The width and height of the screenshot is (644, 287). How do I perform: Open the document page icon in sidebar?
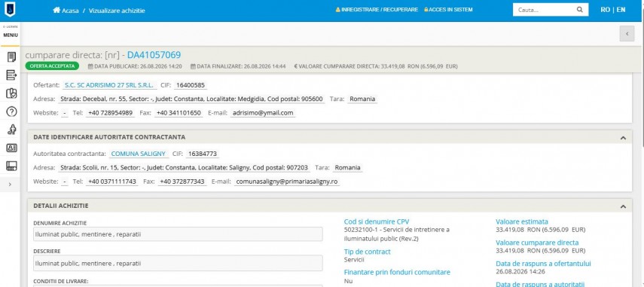(11, 56)
